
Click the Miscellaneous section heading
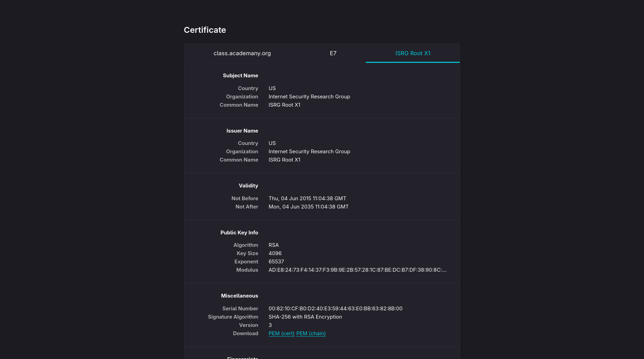point(239,296)
